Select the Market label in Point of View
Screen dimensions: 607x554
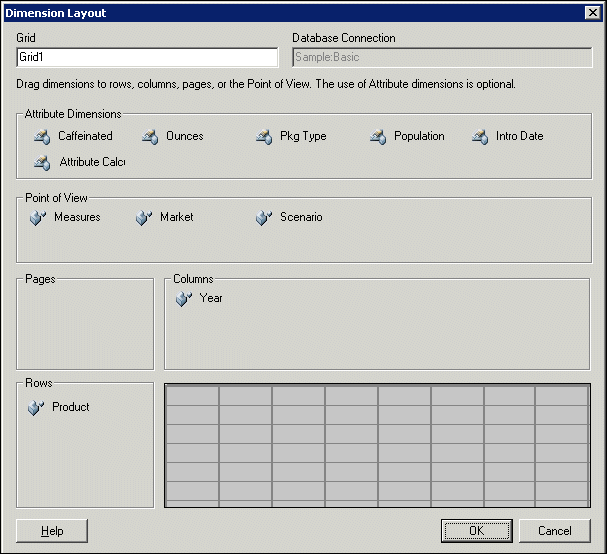[177, 217]
